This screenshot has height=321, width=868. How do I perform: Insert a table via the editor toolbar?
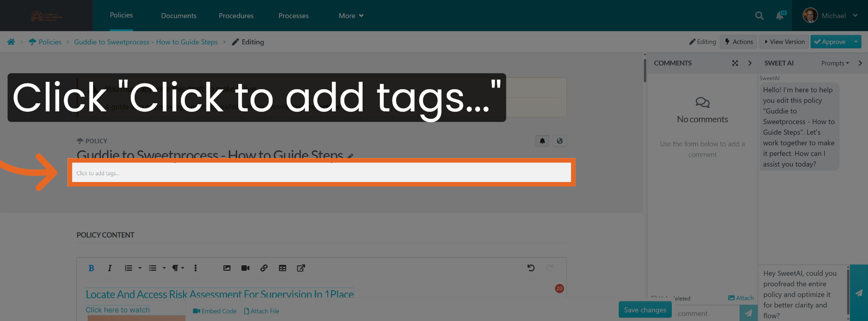point(283,268)
